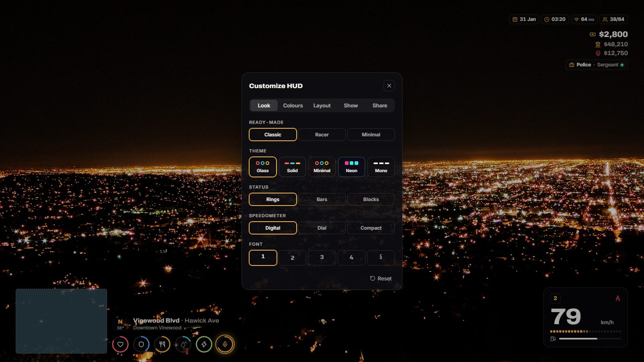Select font option 1
644x362 pixels.
click(x=263, y=258)
